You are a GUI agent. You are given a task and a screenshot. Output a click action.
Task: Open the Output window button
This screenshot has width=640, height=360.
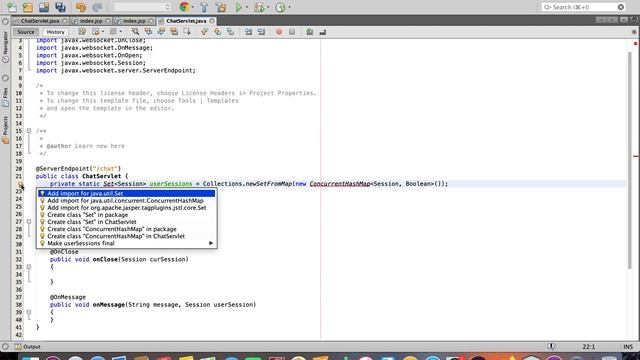[x=28, y=347]
